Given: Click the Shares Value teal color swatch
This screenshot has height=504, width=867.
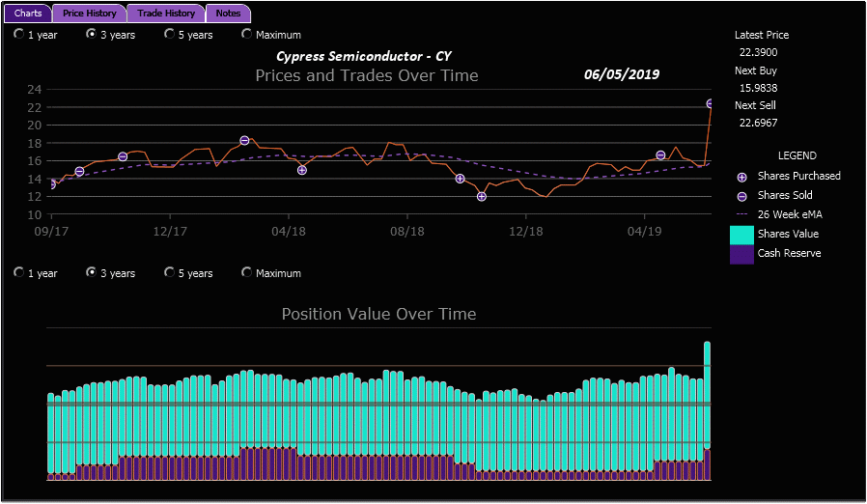Looking at the screenshot, I should click(x=741, y=235).
